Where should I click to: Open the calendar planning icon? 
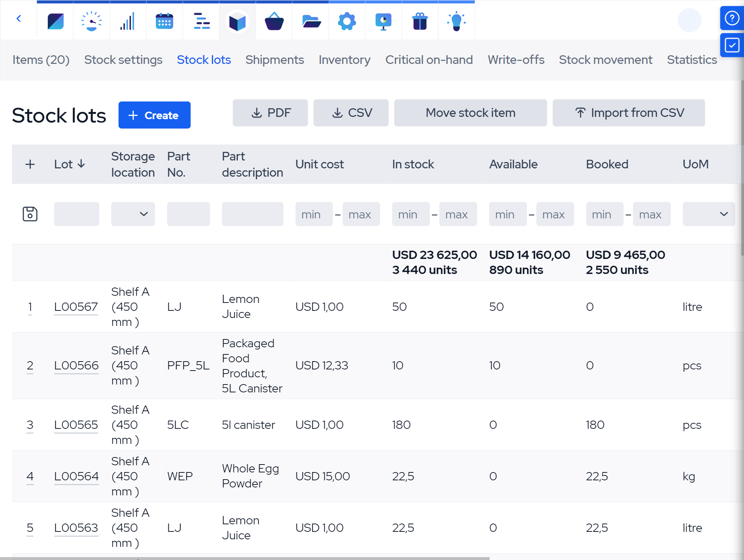tap(164, 21)
